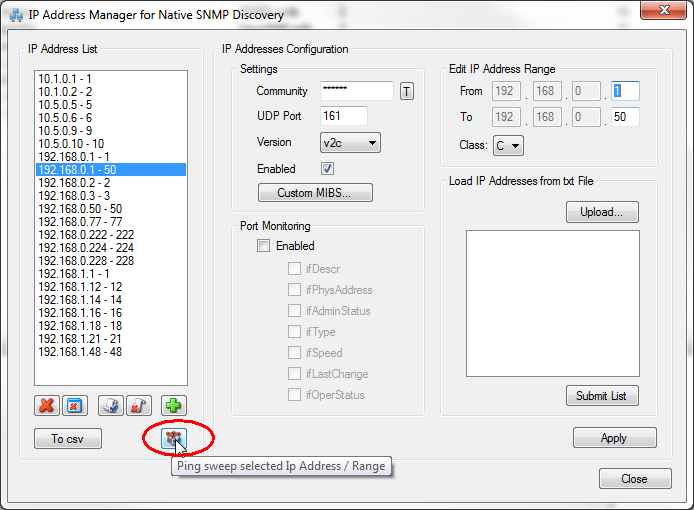Click the UDP Port input field
Viewport: 694px width, 510px height.
pyautogui.click(x=344, y=117)
